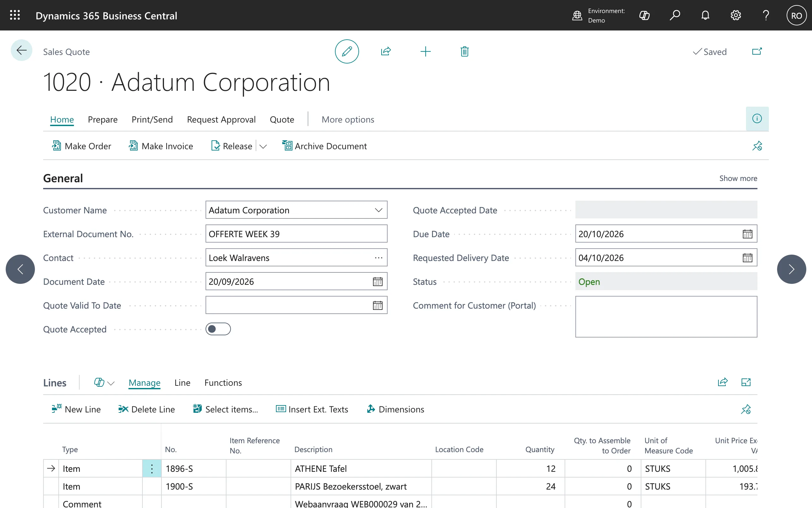
Task: Open the Line tab in Lines
Action: [x=182, y=383]
